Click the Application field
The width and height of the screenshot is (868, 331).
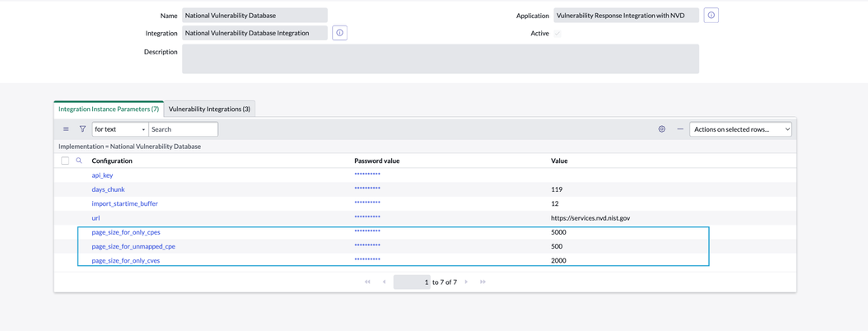pos(626,16)
